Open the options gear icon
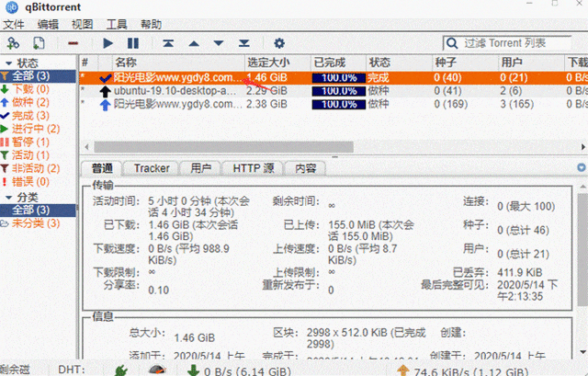588x376 pixels. click(279, 43)
